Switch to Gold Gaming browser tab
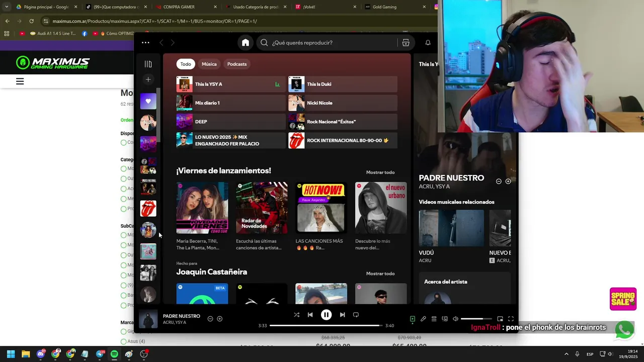Screen dimensions: 644x362 (x=394, y=7)
